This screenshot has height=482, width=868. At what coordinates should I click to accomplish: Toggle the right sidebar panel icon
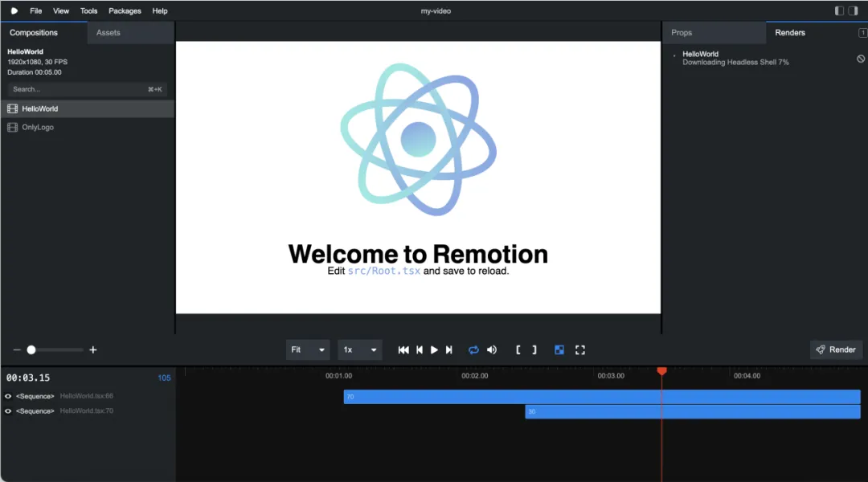point(853,10)
